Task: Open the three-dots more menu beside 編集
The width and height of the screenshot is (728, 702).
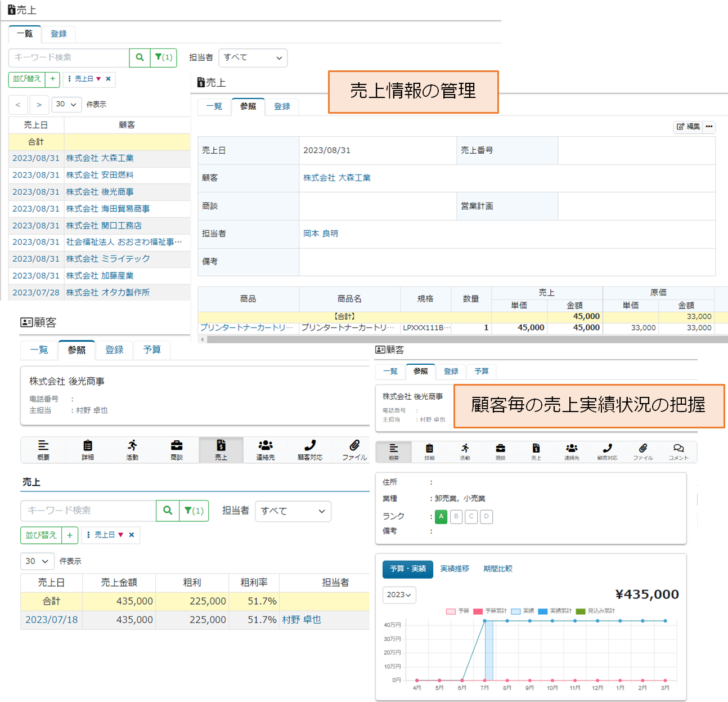Action: tap(709, 127)
